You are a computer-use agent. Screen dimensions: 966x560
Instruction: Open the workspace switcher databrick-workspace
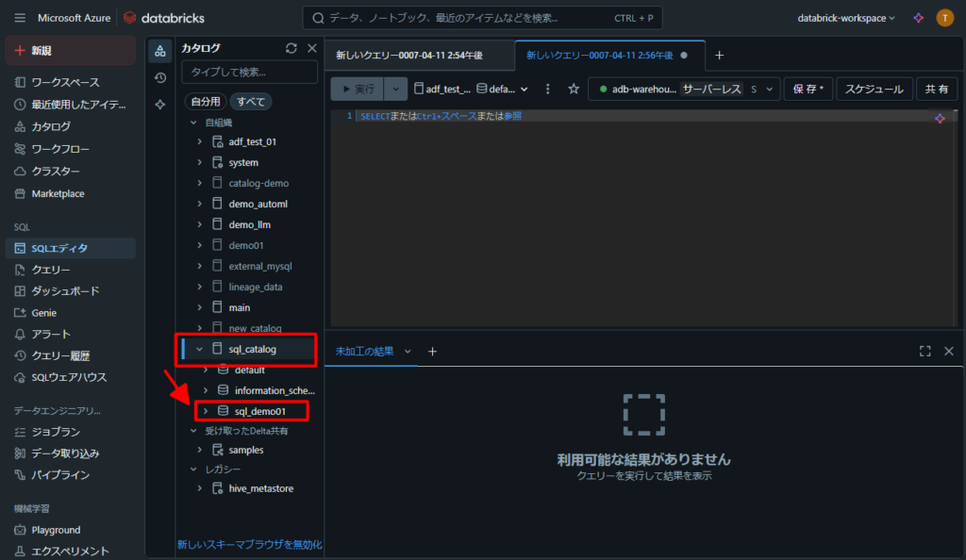(x=846, y=19)
